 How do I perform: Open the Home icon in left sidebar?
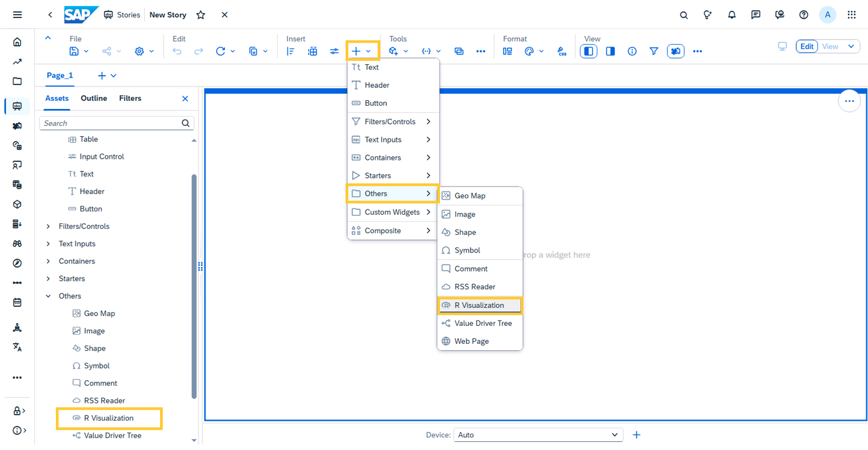17,42
